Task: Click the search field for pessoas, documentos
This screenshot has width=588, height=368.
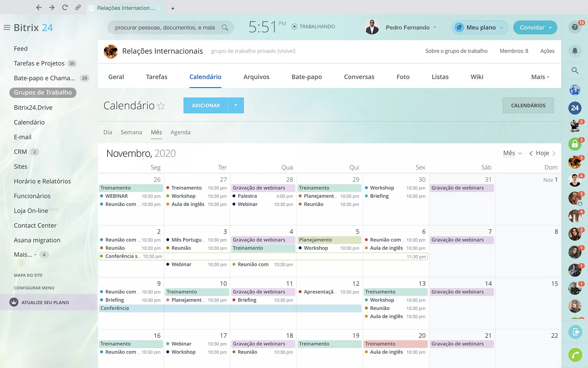Action: pos(165,27)
